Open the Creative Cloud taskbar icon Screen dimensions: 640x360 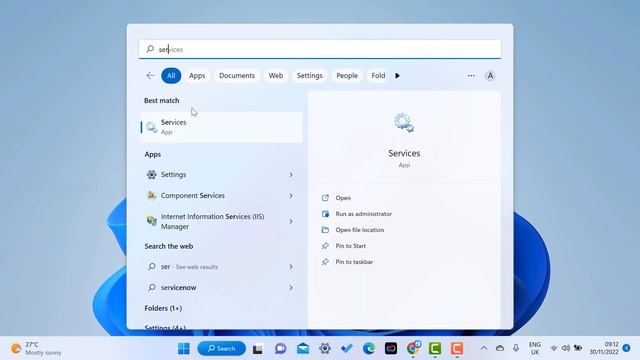coord(391,349)
